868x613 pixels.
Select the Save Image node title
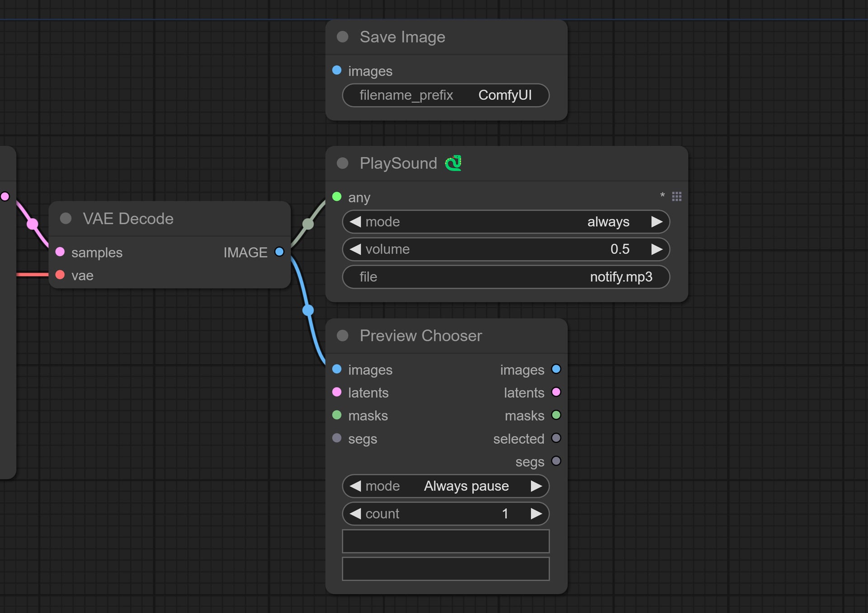click(402, 37)
